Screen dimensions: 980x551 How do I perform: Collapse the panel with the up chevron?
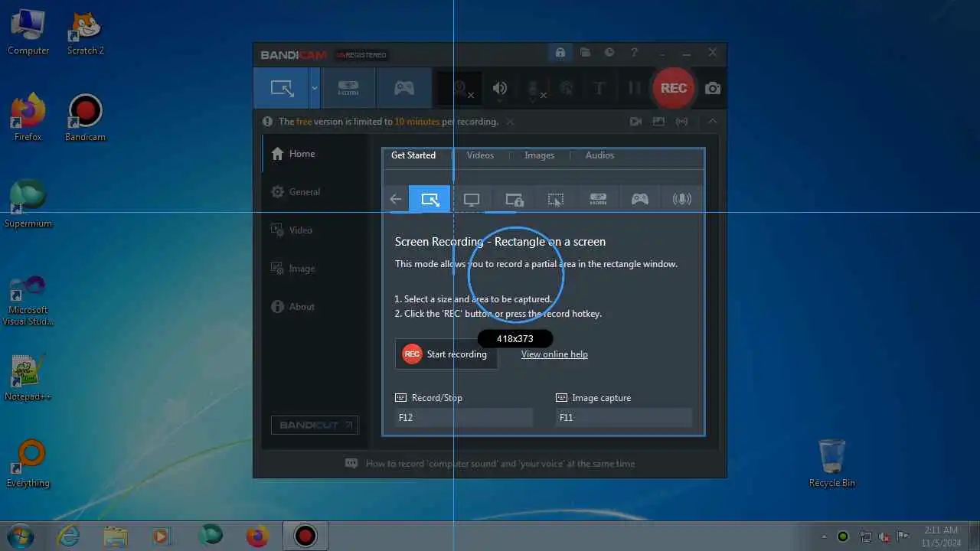coord(713,122)
